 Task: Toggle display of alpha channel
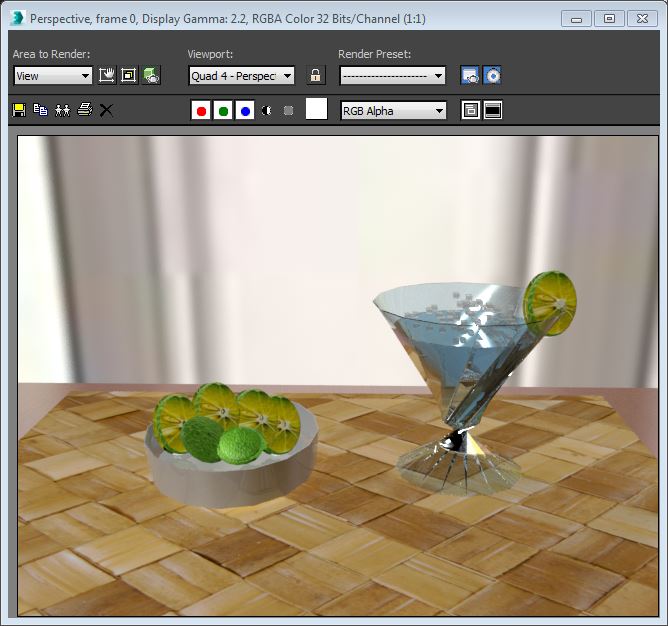267,110
